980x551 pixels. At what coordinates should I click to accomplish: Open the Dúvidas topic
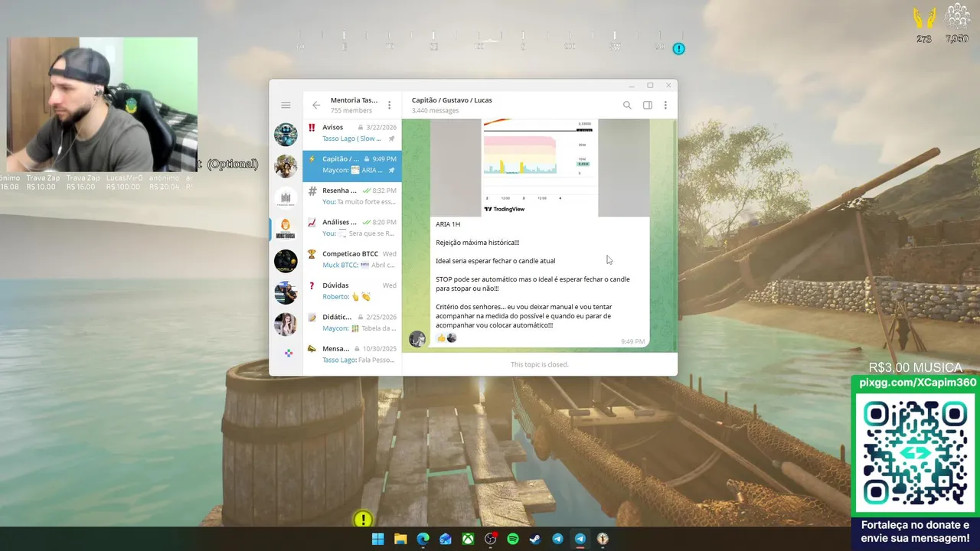pos(352,291)
